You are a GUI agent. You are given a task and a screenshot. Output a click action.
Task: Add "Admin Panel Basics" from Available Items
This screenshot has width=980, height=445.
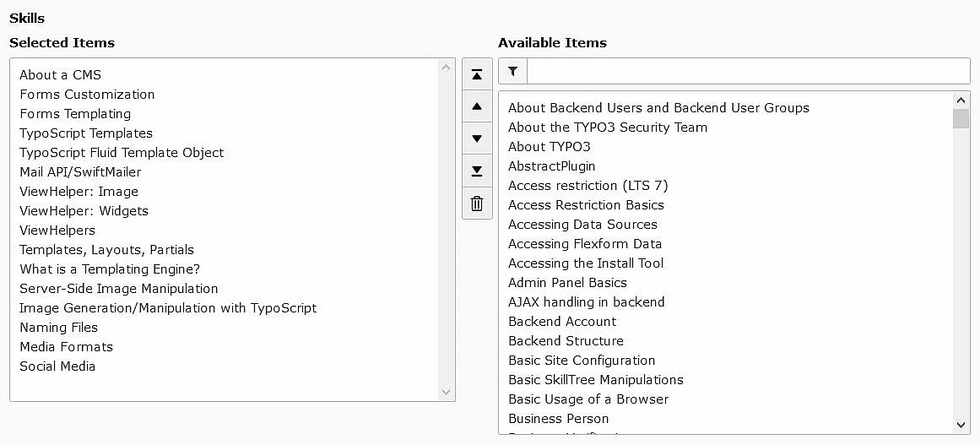(567, 283)
